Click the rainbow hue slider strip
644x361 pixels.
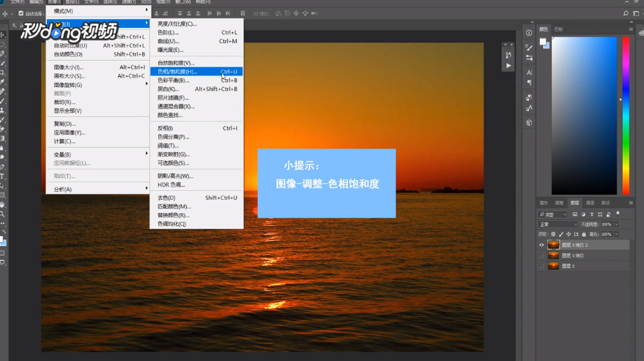pyautogui.click(x=626, y=116)
